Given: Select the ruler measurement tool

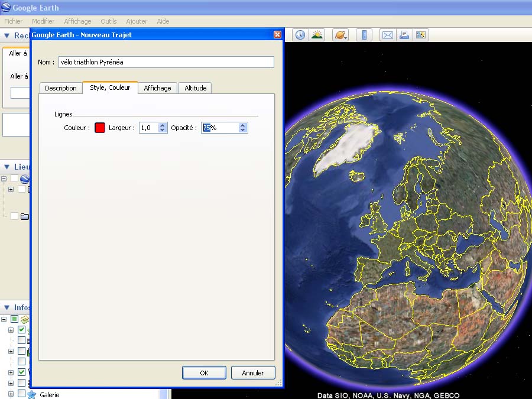Looking at the screenshot, I should (x=364, y=35).
